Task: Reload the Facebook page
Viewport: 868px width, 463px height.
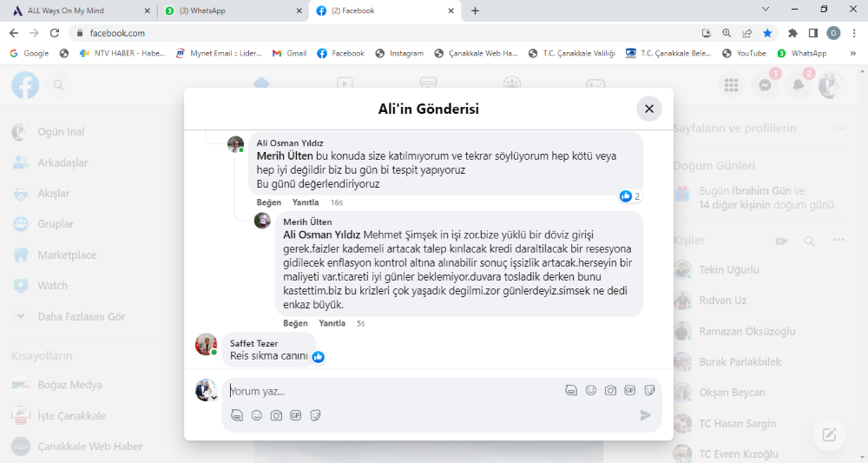Action: (54, 33)
